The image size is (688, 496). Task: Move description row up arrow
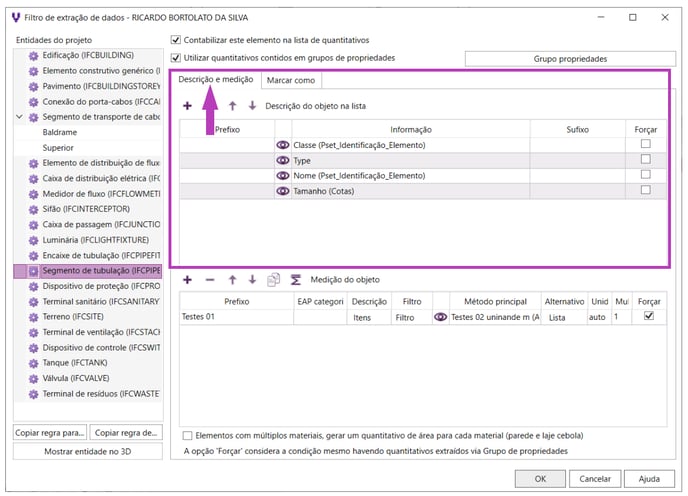tap(233, 106)
